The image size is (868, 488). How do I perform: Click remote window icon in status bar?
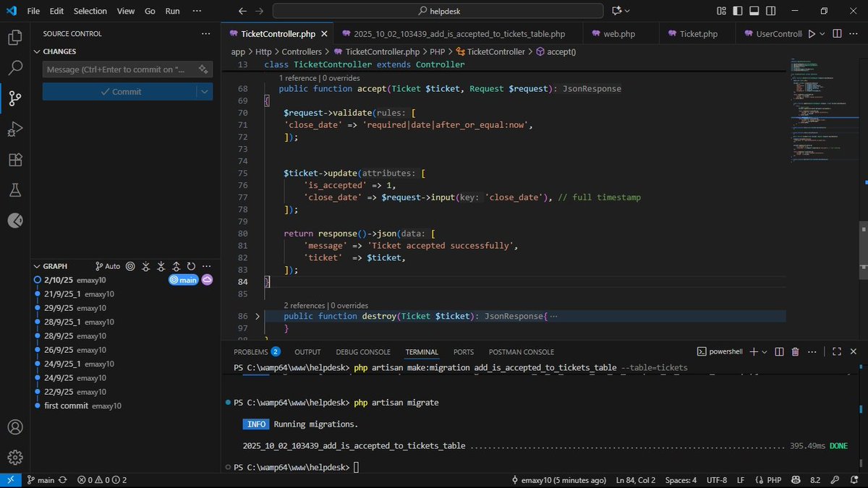pyautogui.click(x=10, y=480)
